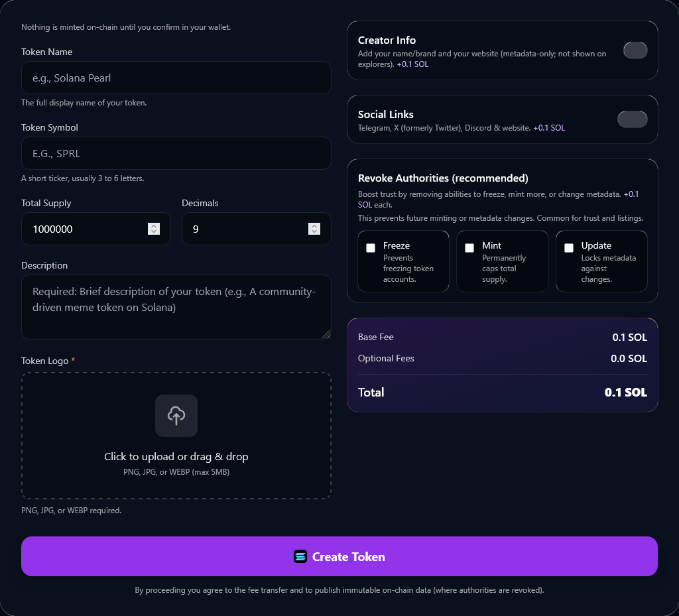This screenshot has width=679, height=616.
Task: Select the Token Symbol input field
Action: (x=176, y=153)
